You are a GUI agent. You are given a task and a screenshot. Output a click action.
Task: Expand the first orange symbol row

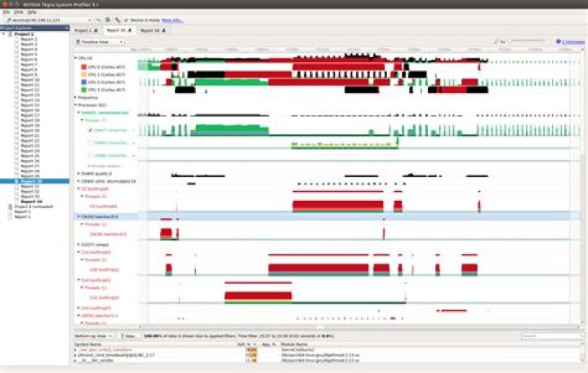76,350
